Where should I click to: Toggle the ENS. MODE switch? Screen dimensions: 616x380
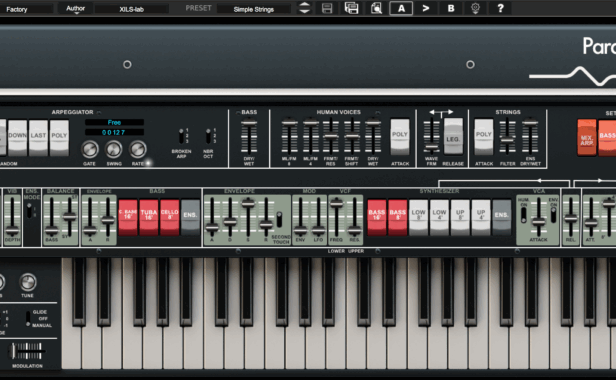pos(29,210)
